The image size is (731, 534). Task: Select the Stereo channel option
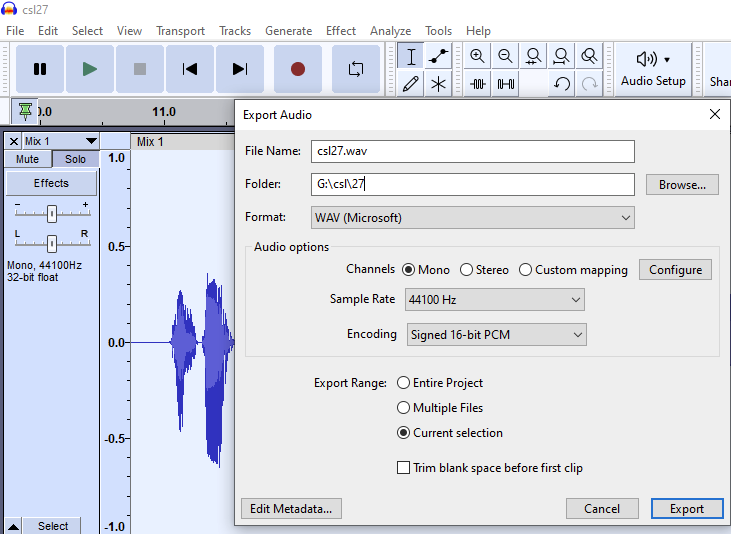coord(467,270)
